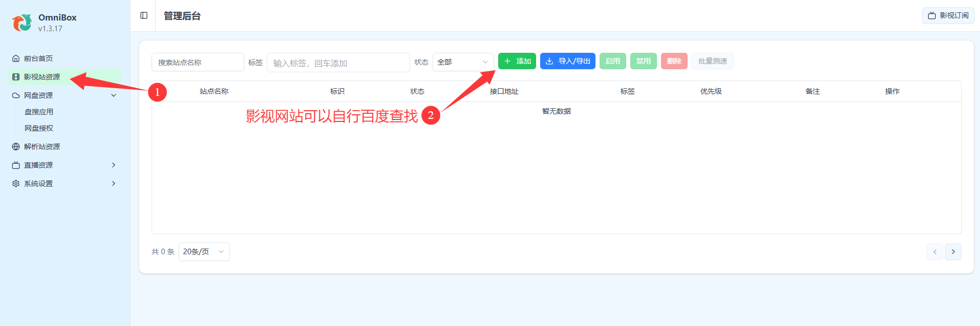The width and height of the screenshot is (980, 326).
Task: Focus the 搜索站点名称 search field
Action: (198, 62)
